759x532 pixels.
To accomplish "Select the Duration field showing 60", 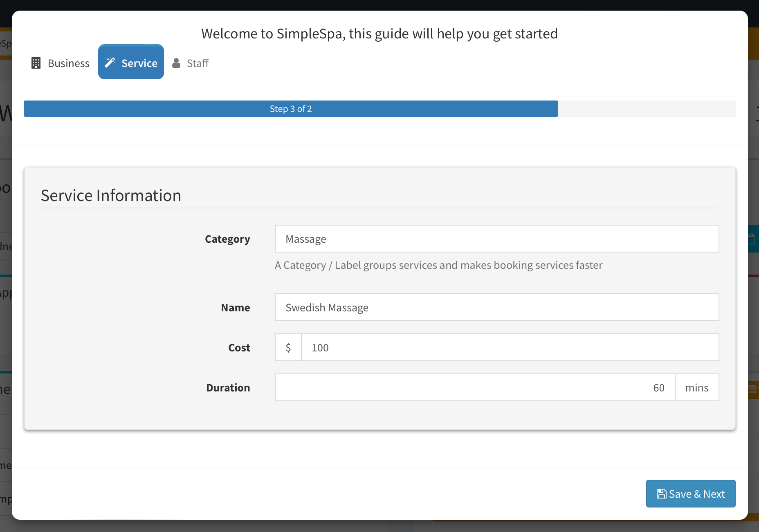I will coord(475,387).
